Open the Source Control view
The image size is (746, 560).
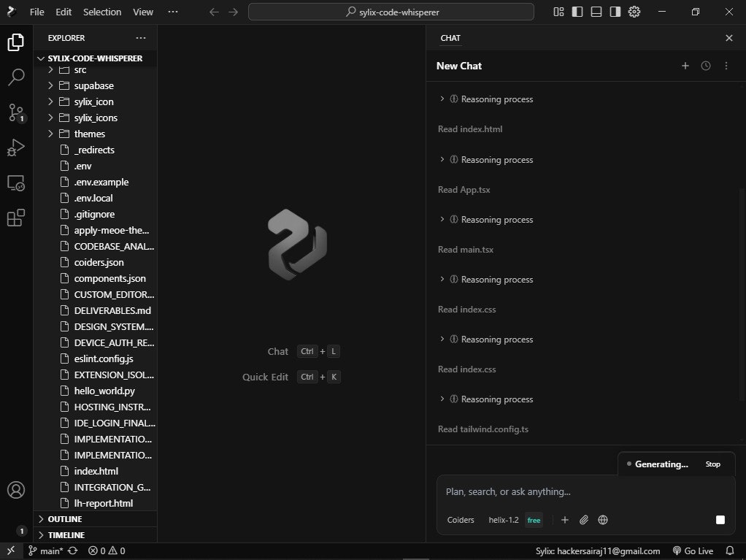[x=16, y=113]
